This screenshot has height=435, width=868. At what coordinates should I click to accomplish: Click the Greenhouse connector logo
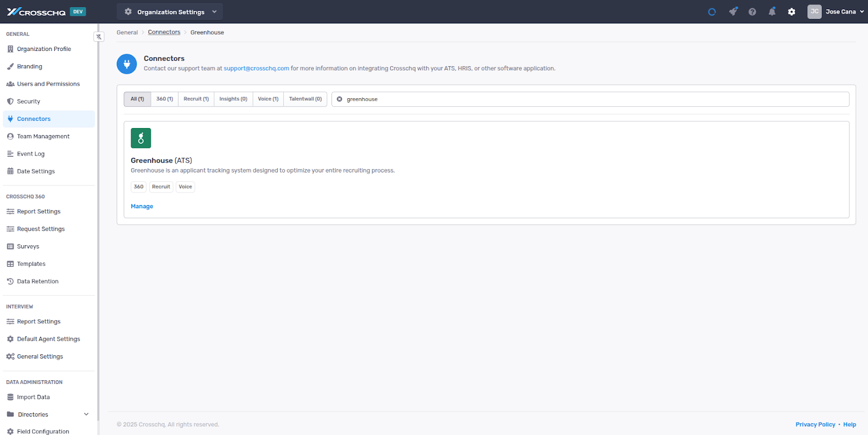pyautogui.click(x=141, y=138)
